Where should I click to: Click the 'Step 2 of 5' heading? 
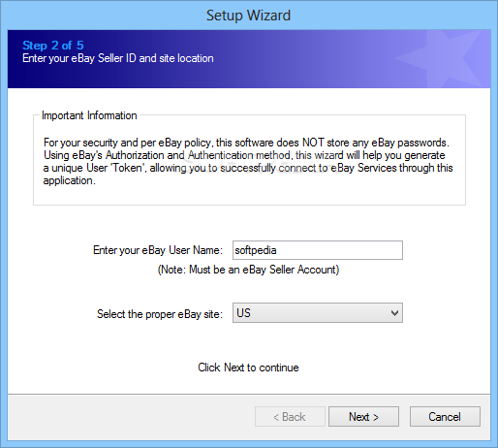[53, 46]
